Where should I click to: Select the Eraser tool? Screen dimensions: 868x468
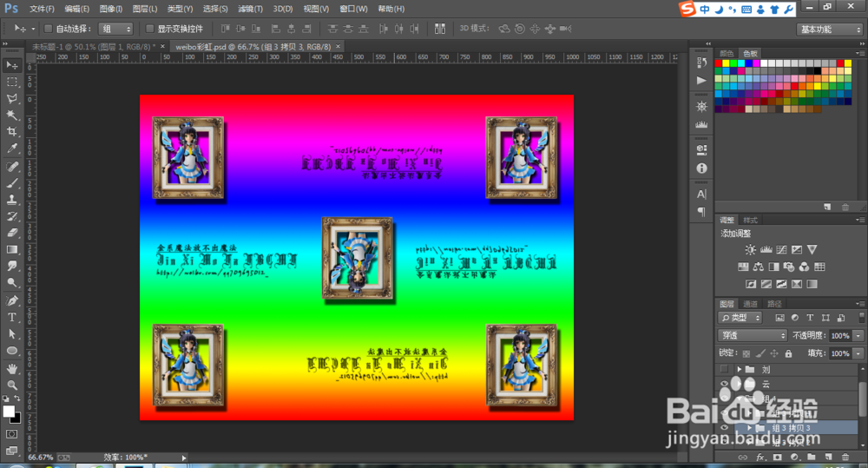[11, 234]
